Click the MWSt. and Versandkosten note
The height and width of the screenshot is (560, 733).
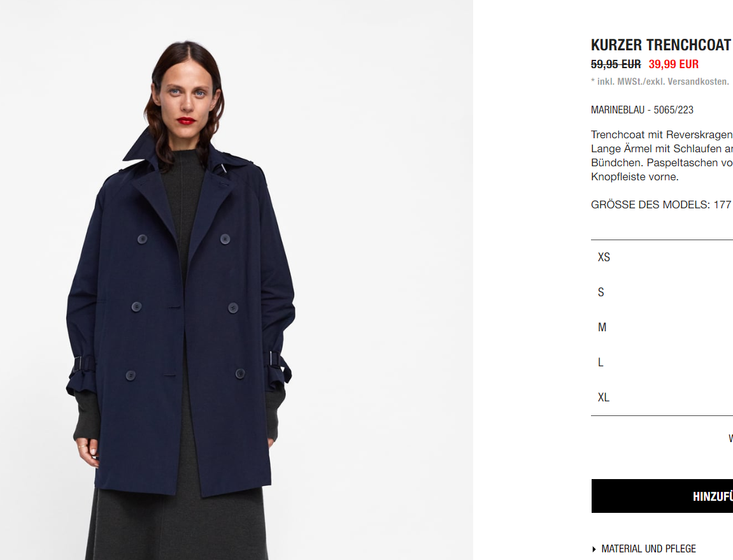[x=660, y=82]
